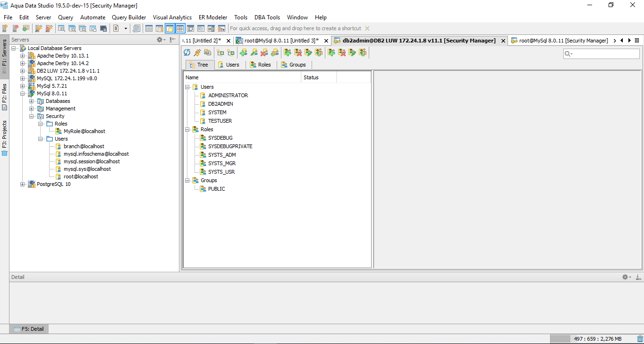Dismiss the quick access shortcut bar X
The image size is (644, 344).
(367, 28)
